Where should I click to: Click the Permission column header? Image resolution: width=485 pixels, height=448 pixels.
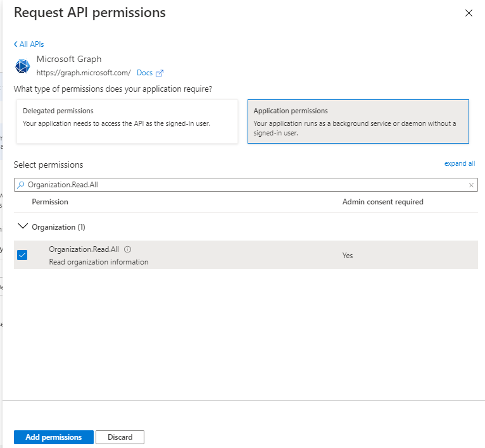tap(50, 202)
